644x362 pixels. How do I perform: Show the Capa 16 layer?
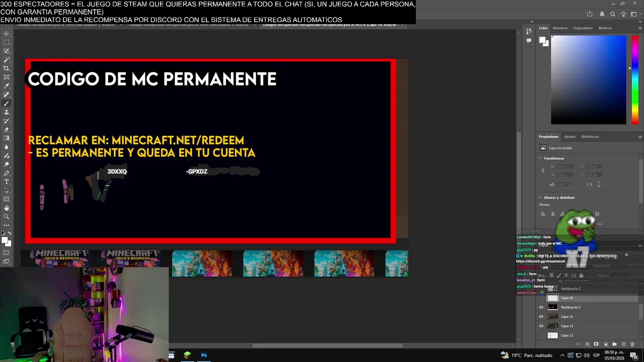tap(541, 298)
